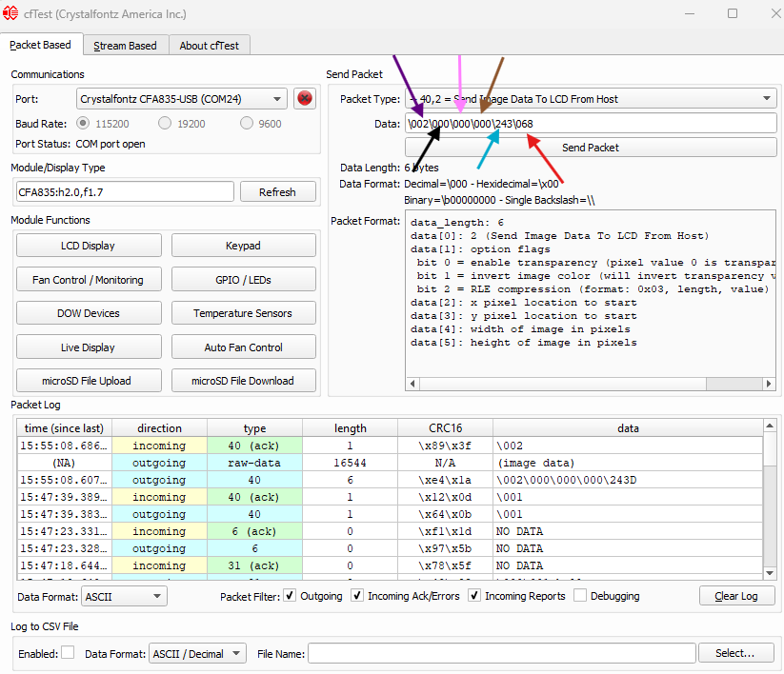Click the red disconnect port icon
The height and width of the screenshot is (674, 784).
[x=305, y=98]
